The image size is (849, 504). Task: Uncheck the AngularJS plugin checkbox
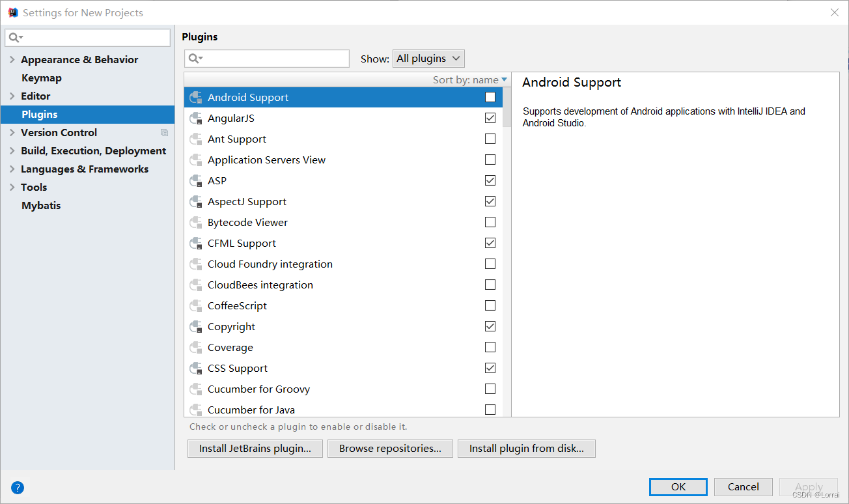pos(490,119)
